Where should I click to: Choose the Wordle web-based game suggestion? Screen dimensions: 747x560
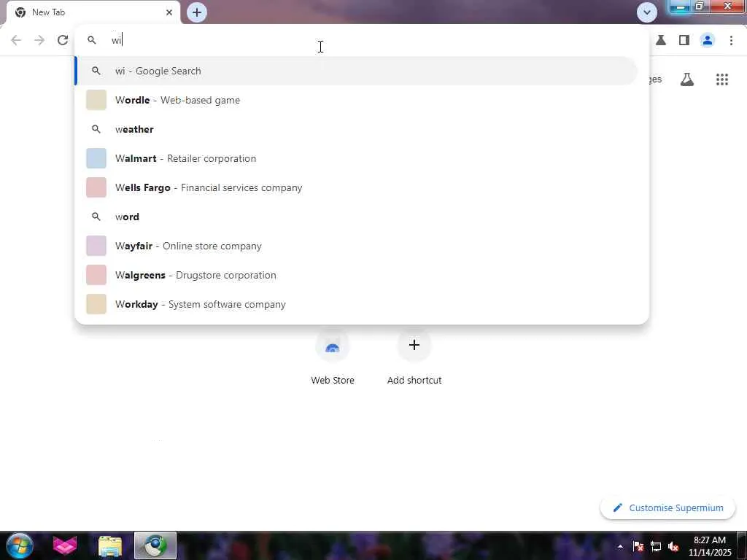(356, 100)
